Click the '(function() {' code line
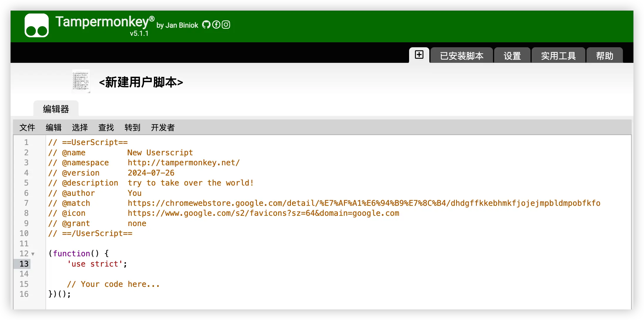Screen dimensions: 644x320 point(79,254)
